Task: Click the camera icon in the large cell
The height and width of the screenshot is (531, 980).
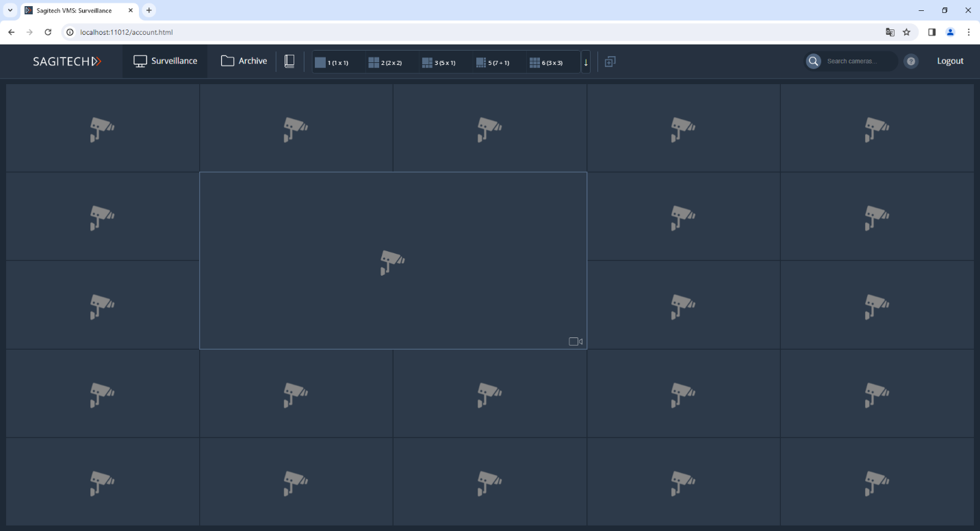Action: point(392,262)
